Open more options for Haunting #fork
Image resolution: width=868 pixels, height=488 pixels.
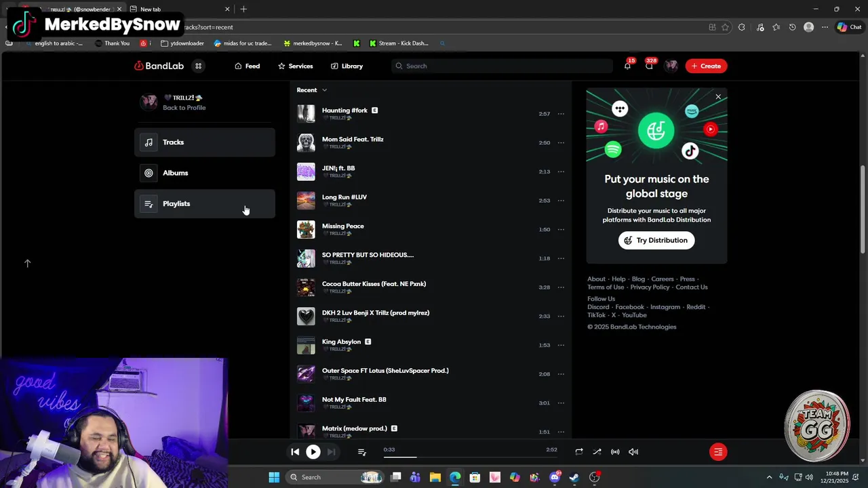pyautogui.click(x=561, y=114)
